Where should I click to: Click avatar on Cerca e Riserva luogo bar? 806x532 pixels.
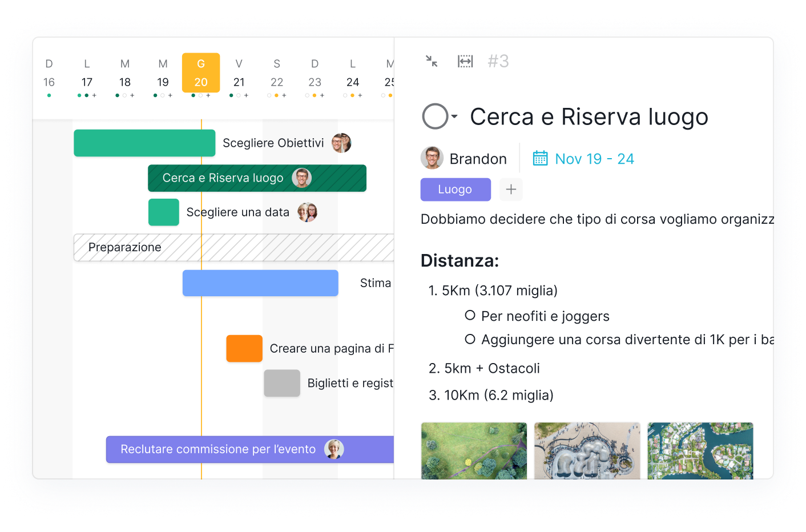coord(301,178)
